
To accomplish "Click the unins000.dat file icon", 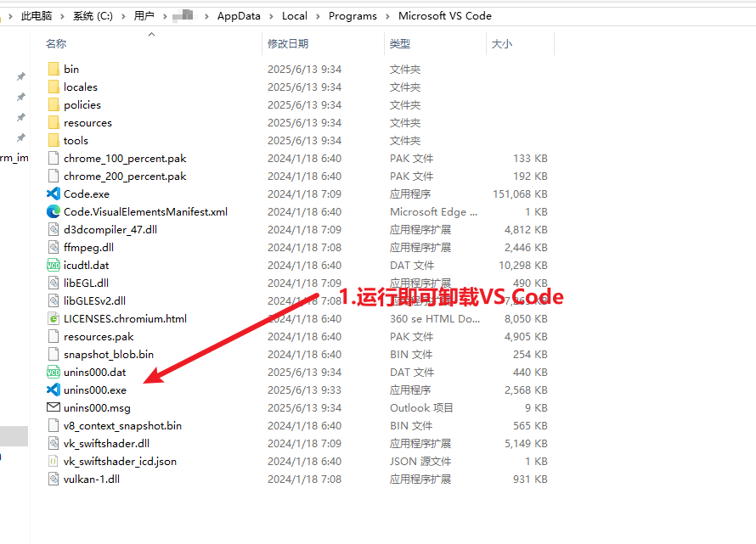I will [x=54, y=372].
